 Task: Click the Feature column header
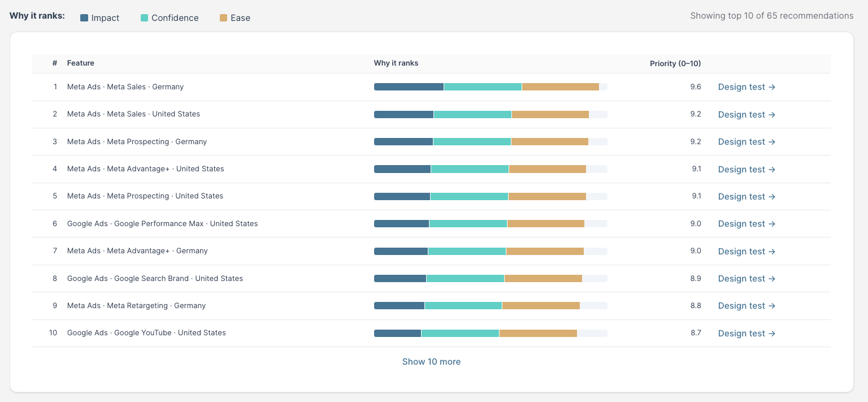[x=81, y=63]
